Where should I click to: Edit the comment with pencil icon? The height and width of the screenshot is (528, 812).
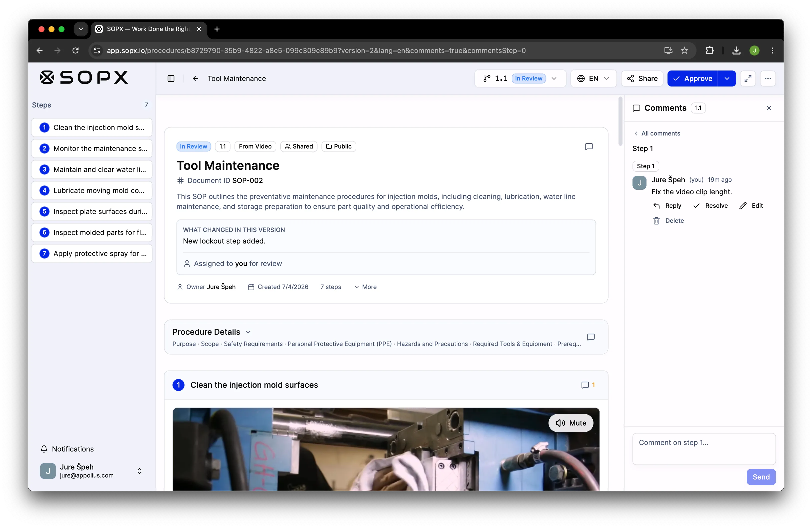coord(751,206)
